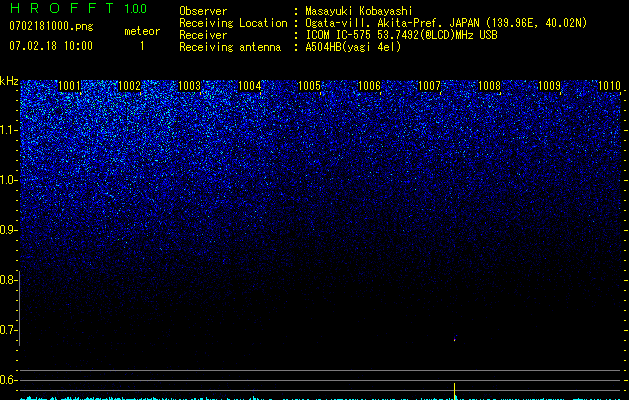The width and height of the screenshot is (629, 400).
Task: Click time marker 1003
Action: (x=189, y=86)
